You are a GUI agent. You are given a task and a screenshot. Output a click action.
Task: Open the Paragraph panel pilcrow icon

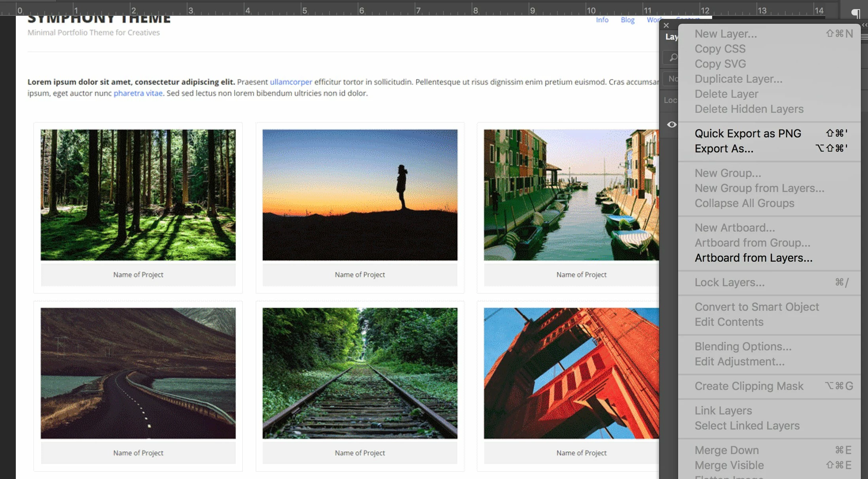click(855, 13)
